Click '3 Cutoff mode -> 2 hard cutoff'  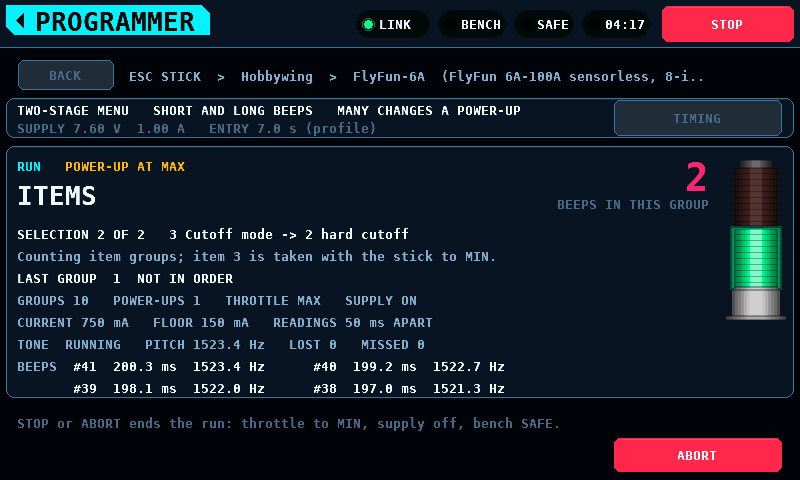click(x=289, y=235)
